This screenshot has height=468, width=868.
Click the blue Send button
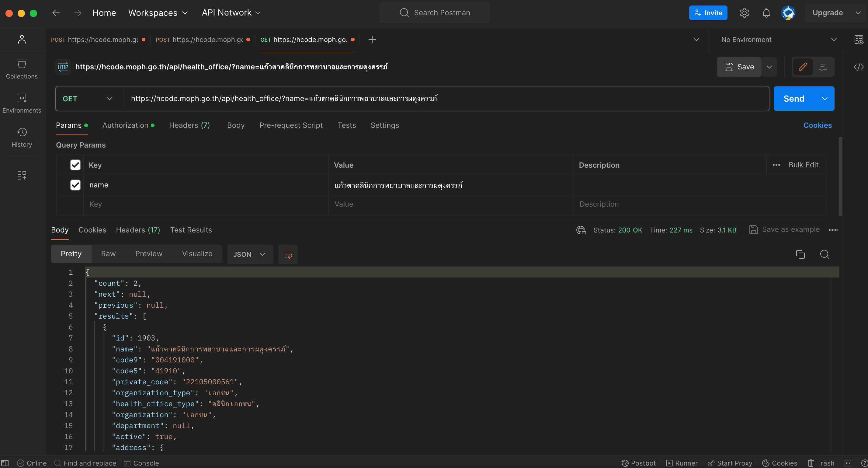pyautogui.click(x=793, y=99)
